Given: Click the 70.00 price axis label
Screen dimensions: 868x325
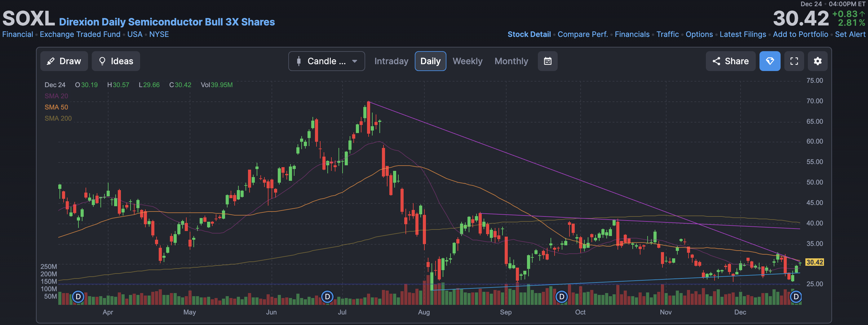Looking at the screenshot, I should tap(814, 101).
